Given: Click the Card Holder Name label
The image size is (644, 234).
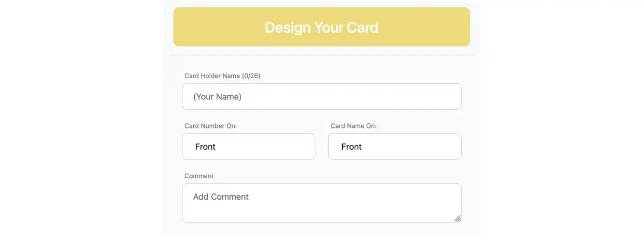Looking at the screenshot, I should click(x=212, y=76).
